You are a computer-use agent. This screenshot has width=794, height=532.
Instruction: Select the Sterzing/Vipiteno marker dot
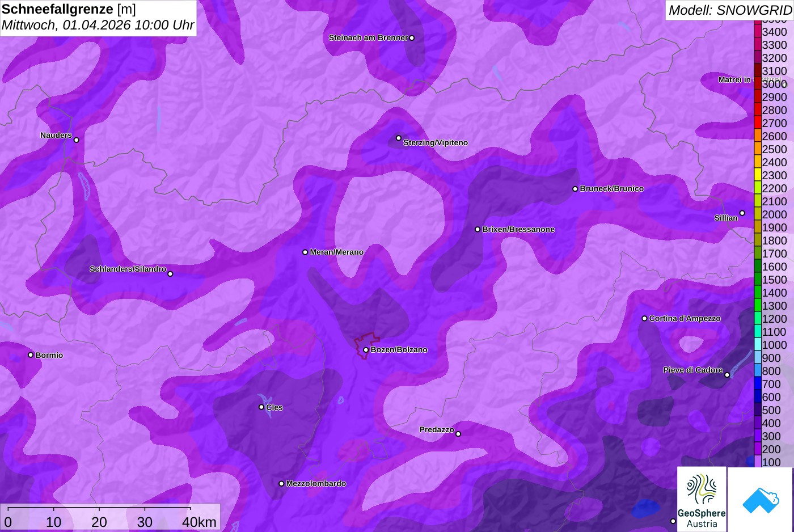[x=399, y=138]
